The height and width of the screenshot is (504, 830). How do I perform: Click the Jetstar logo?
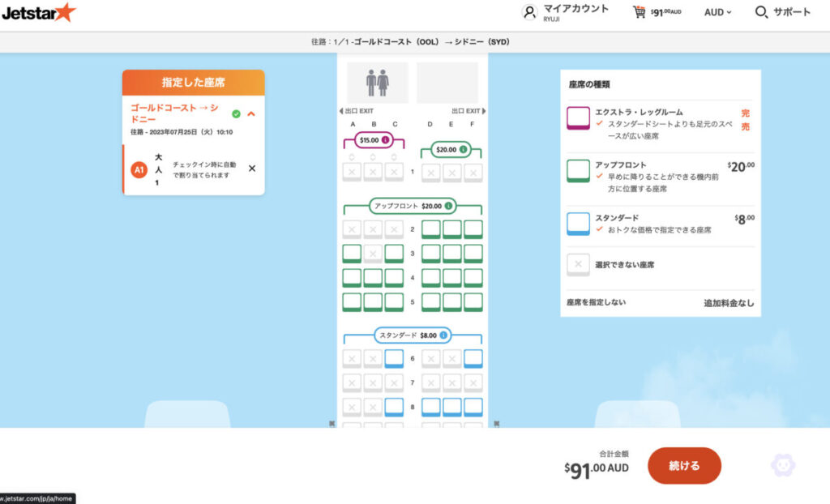pyautogui.click(x=36, y=12)
